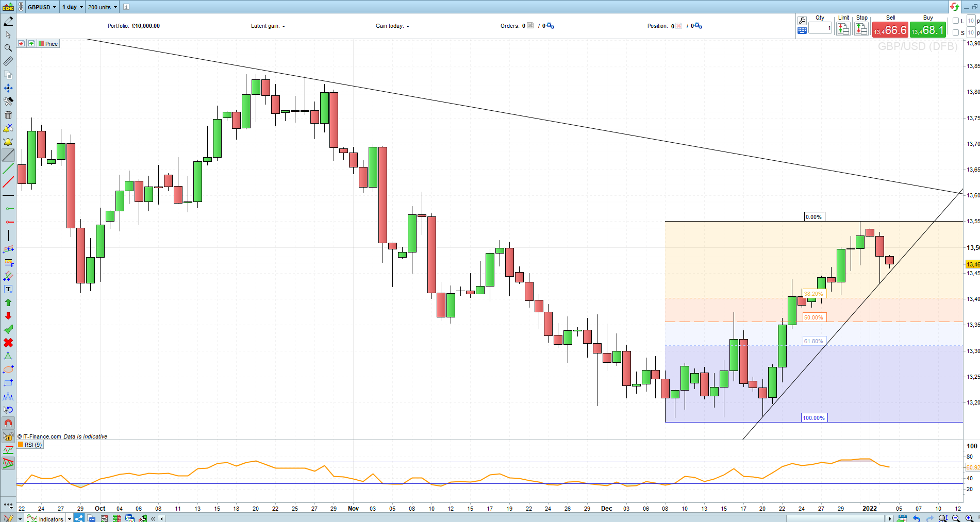Select the triangle shape drawing tool

pos(8,356)
